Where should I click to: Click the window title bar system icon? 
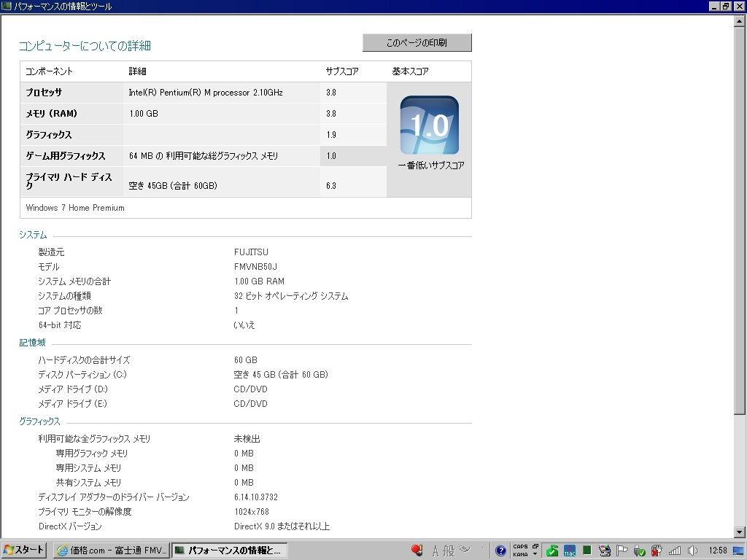pos(7,6)
